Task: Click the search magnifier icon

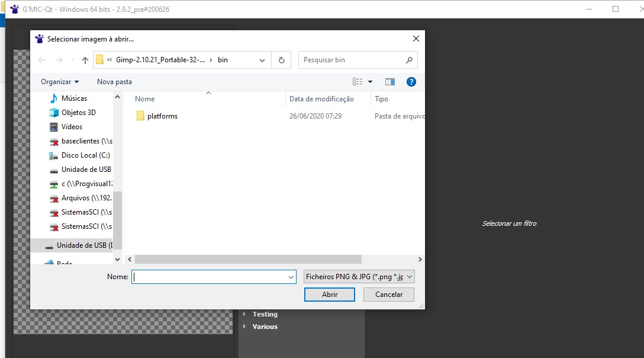Action: 409,60
